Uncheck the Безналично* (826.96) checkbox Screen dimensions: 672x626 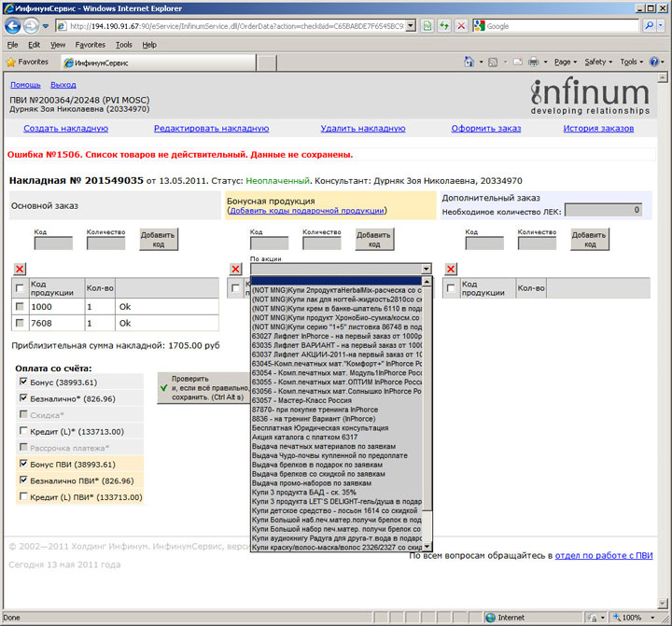pyautogui.click(x=23, y=398)
